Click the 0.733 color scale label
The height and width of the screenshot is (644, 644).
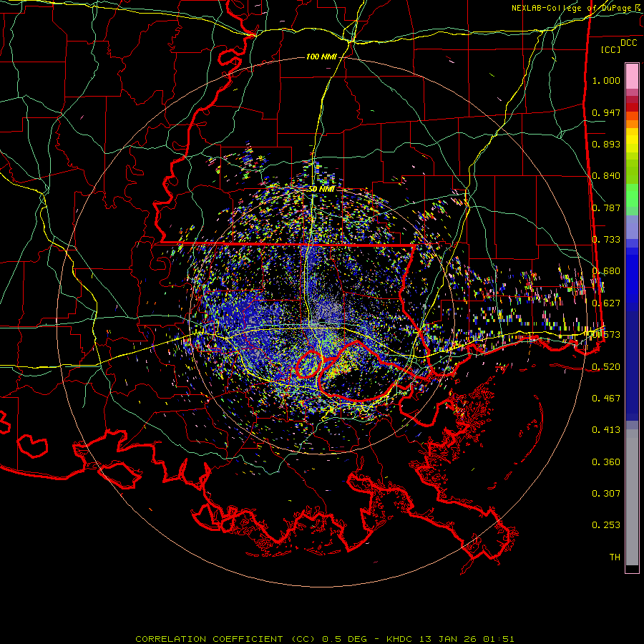point(606,240)
